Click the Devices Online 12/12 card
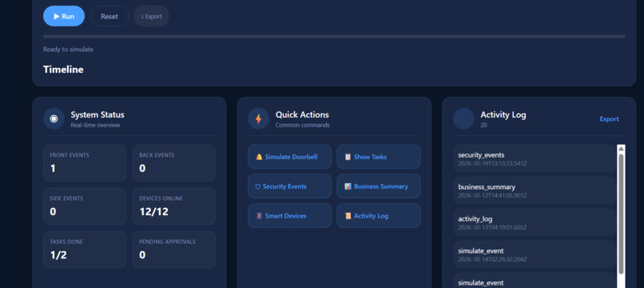The height and width of the screenshot is (288, 644). pyautogui.click(x=173, y=206)
